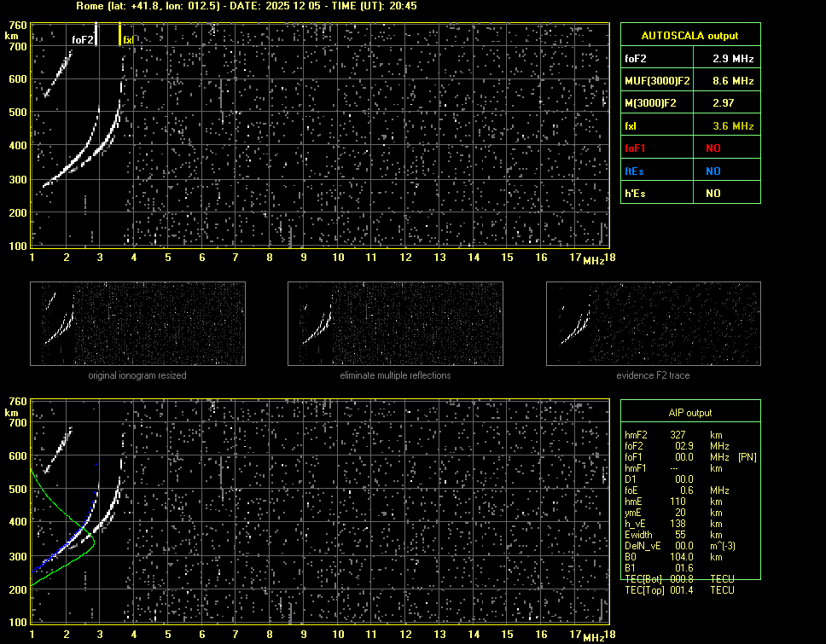Click the red foF1 row label
Image resolution: width=826 pixels, height=644 pixels.
[637, 148]
